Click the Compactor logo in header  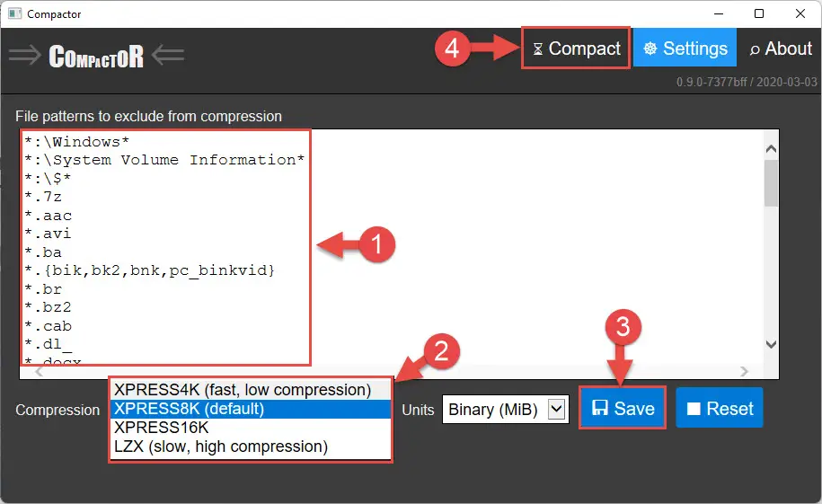[96, 56]
